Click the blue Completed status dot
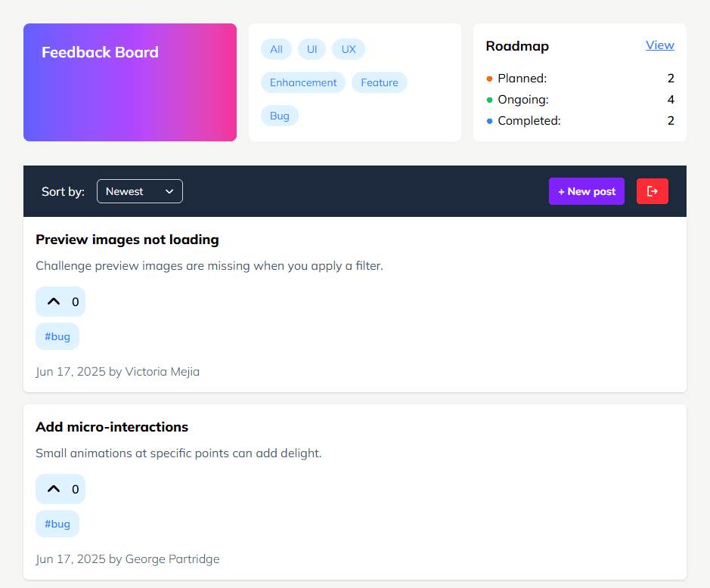 [x=490, y=121]
